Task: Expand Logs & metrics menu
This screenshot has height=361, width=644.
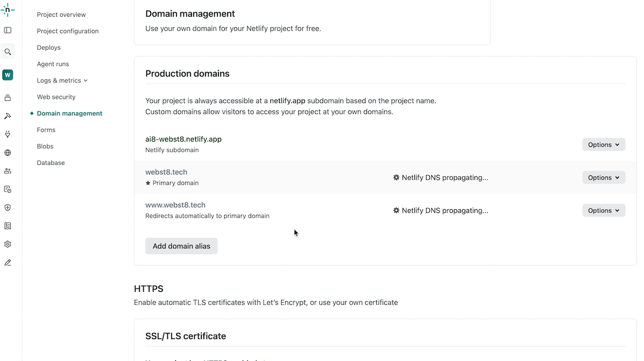Action: coord(62,80)
